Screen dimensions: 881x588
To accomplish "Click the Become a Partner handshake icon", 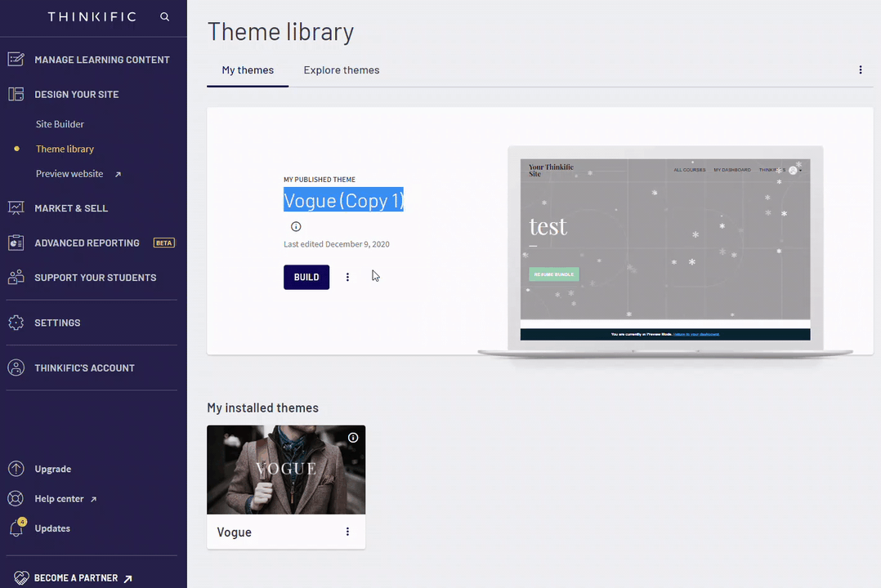I will [20, 578].
